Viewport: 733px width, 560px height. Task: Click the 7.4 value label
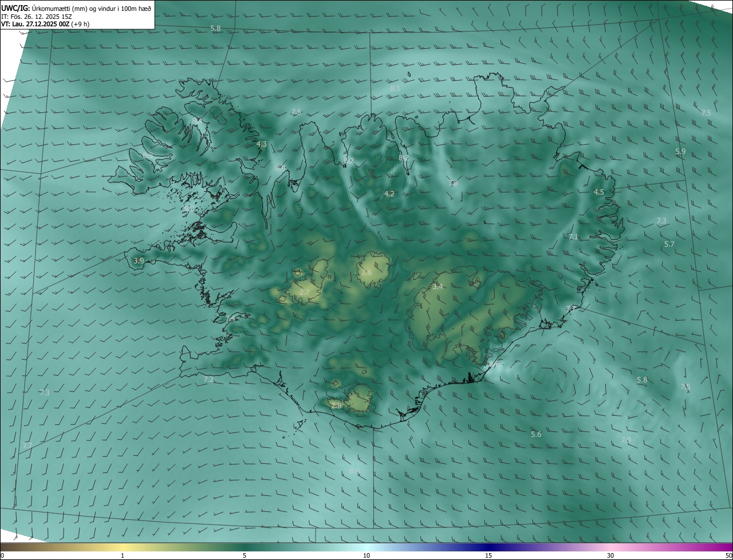coord(231,318)
